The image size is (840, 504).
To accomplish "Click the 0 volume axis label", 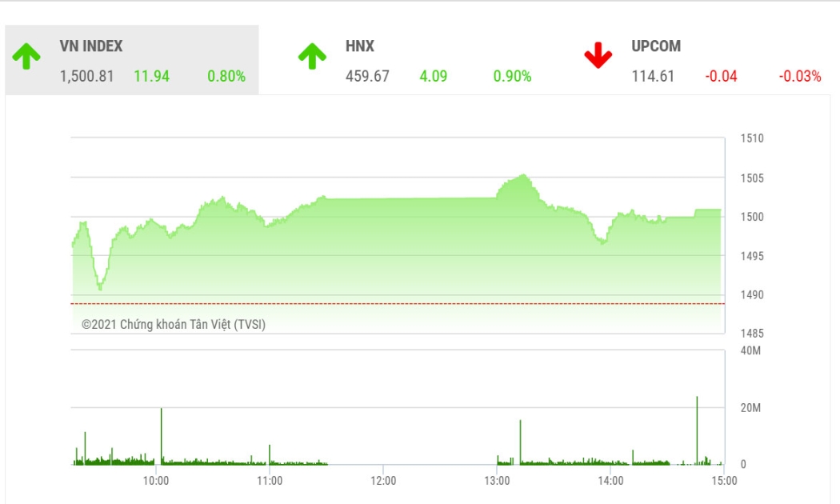I will (x=743, y=464).
